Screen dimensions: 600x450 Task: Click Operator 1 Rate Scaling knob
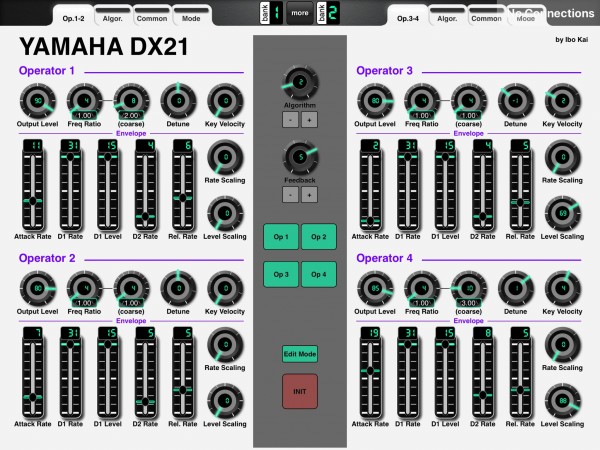pos(225,157)
